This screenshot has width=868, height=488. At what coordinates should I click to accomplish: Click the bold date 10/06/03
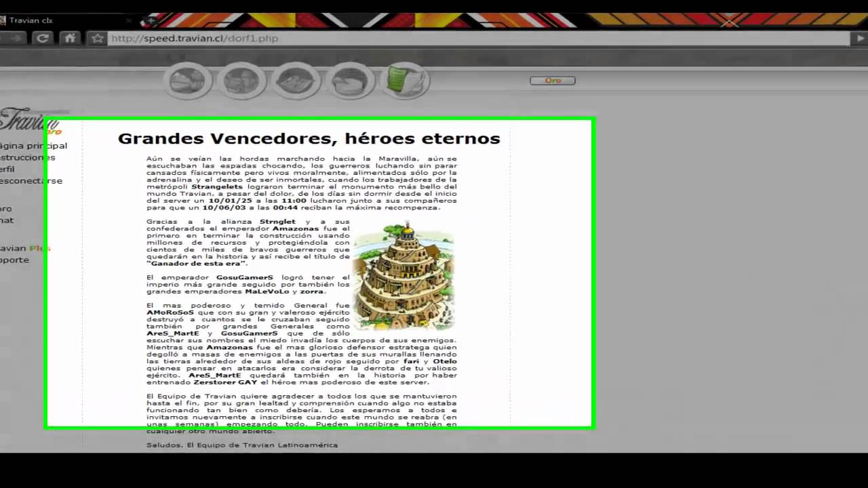pyautogui.click(x=225, y=207)
